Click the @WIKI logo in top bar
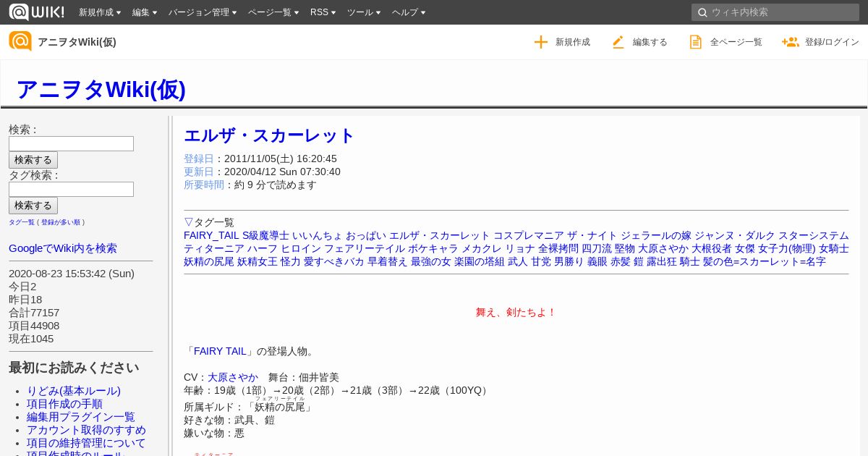Image resolution: width=868 pixels, height=456 pixels. 36,12
